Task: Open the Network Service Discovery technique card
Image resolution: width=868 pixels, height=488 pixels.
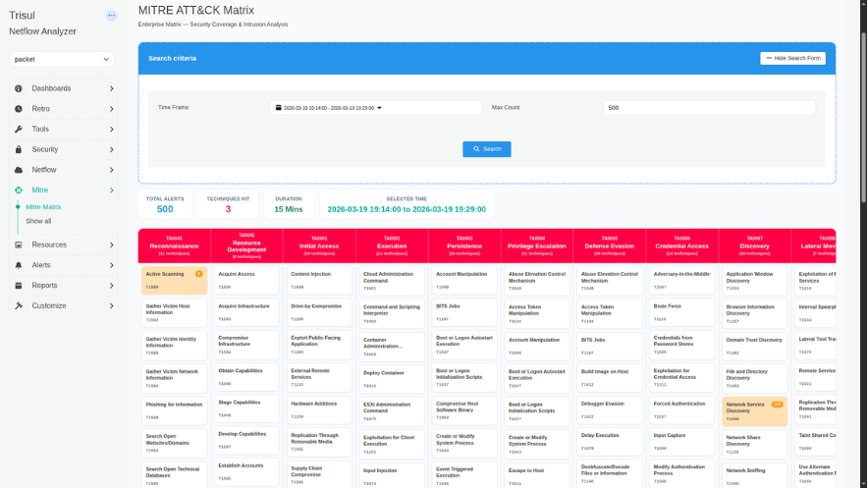Action: pyautogui.click(x=754, y=411)
